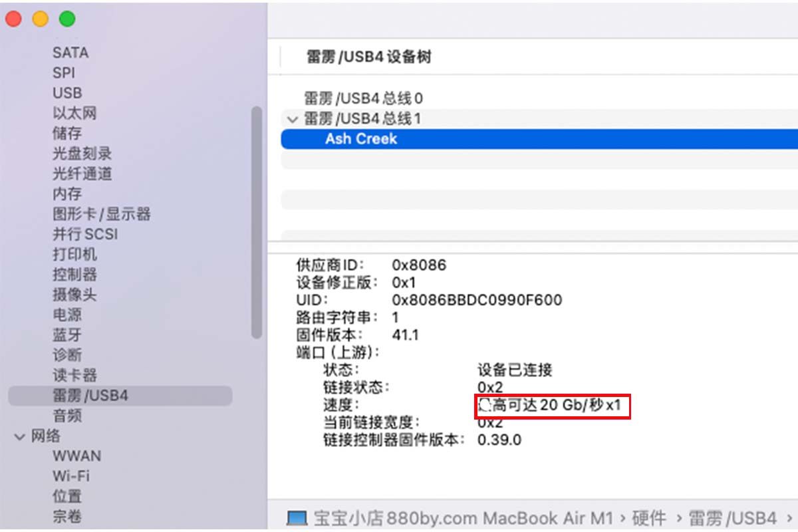Collapse the 雷雳/USB4 总线1 tree node

291,119
